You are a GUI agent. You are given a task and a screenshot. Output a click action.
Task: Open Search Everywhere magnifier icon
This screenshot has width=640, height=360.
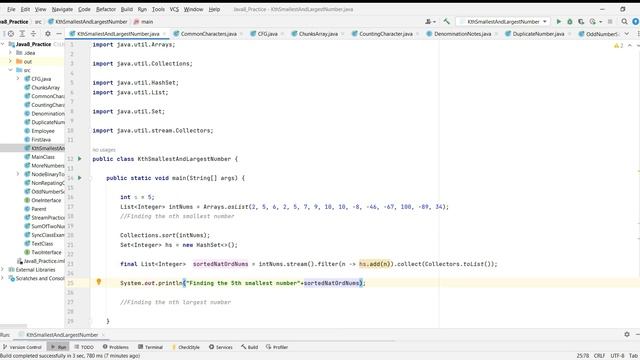[x=624, y=22]
